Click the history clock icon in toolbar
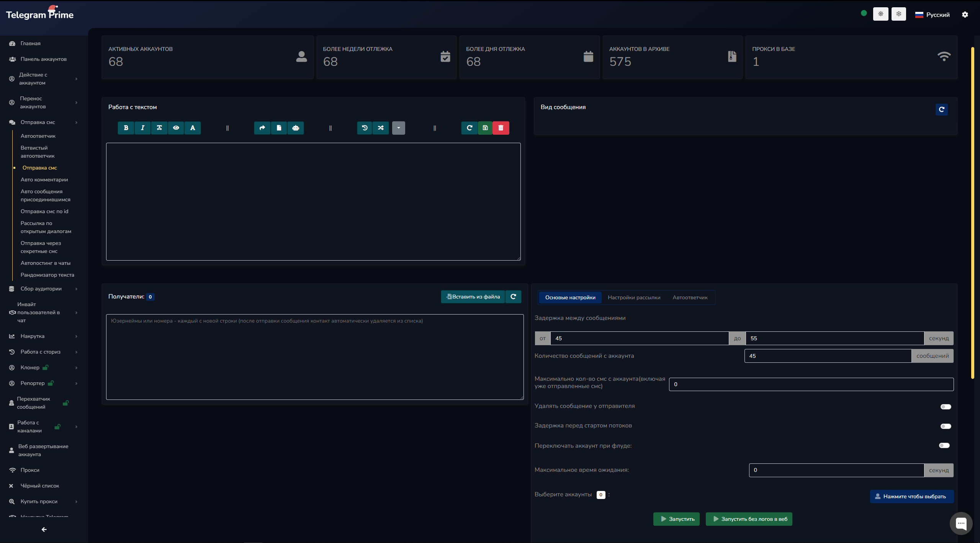Screen dimensions: 980x543 point(365,128)
